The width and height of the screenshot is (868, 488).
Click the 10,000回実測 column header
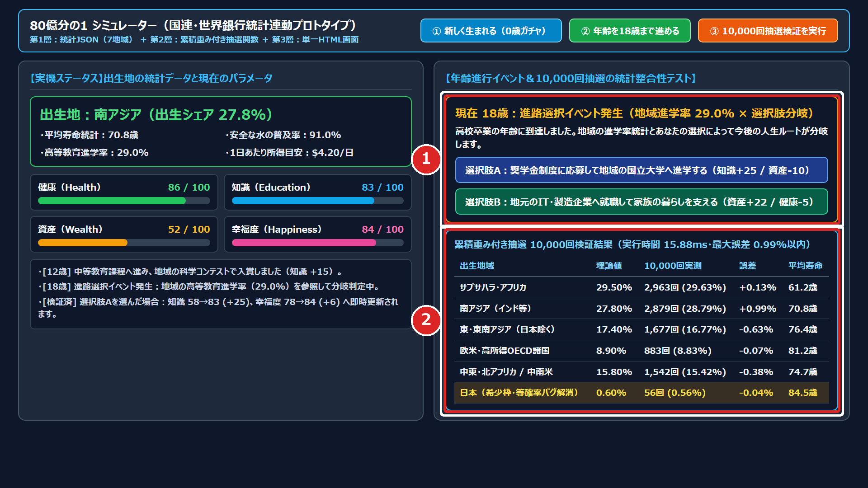click(x=673, y=265)
